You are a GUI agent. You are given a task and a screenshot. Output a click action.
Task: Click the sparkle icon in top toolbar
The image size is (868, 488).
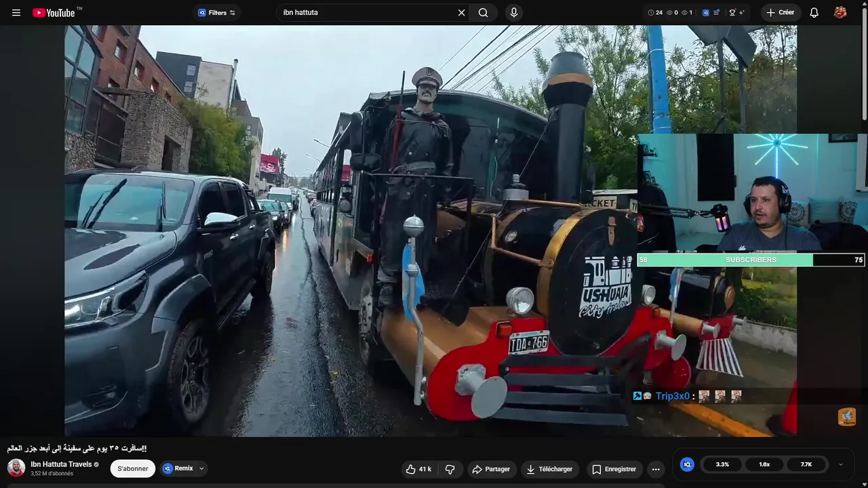coord(742,13)
